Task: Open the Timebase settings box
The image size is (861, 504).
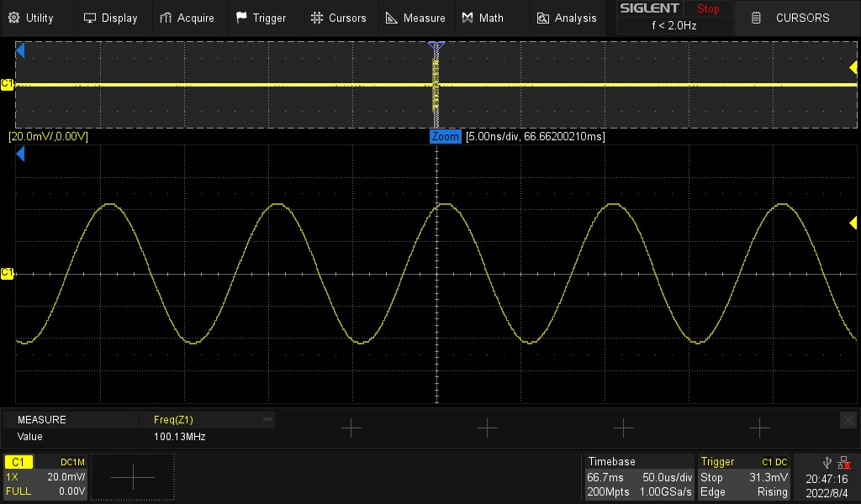Action: click(639, 477)
